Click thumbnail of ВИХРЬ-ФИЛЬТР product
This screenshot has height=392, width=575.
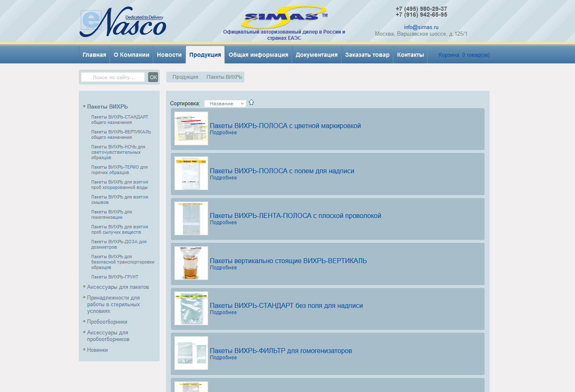[191, 353]
